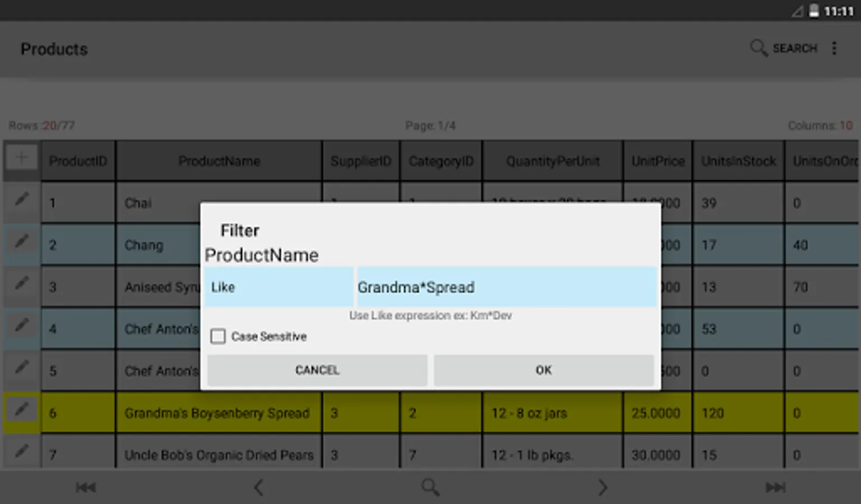This screenshot has height=504, width=861.
Task: Select the QuantityPerUnit column header
Action: point(553,161)
